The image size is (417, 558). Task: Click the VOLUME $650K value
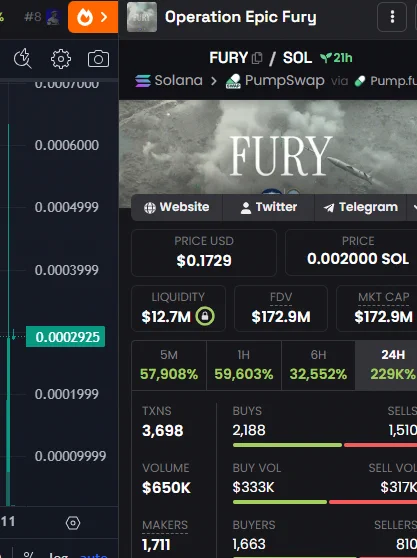166,488
